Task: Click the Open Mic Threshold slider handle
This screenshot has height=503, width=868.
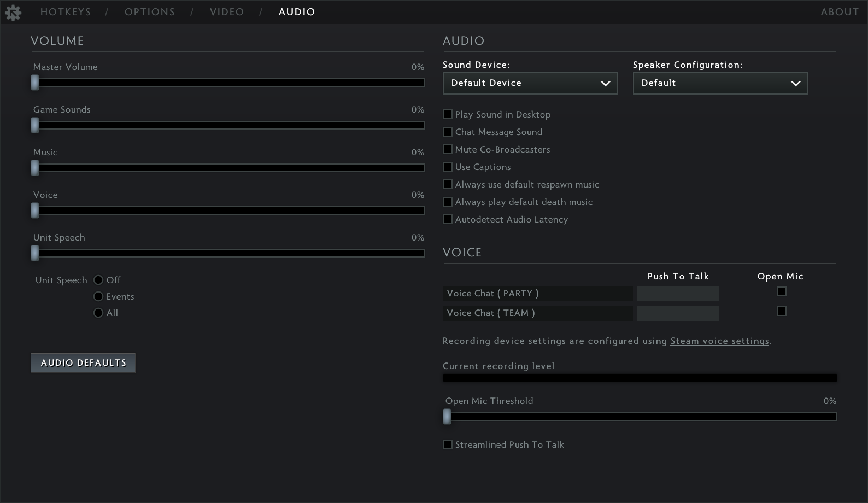Action: tap(447, 417)
